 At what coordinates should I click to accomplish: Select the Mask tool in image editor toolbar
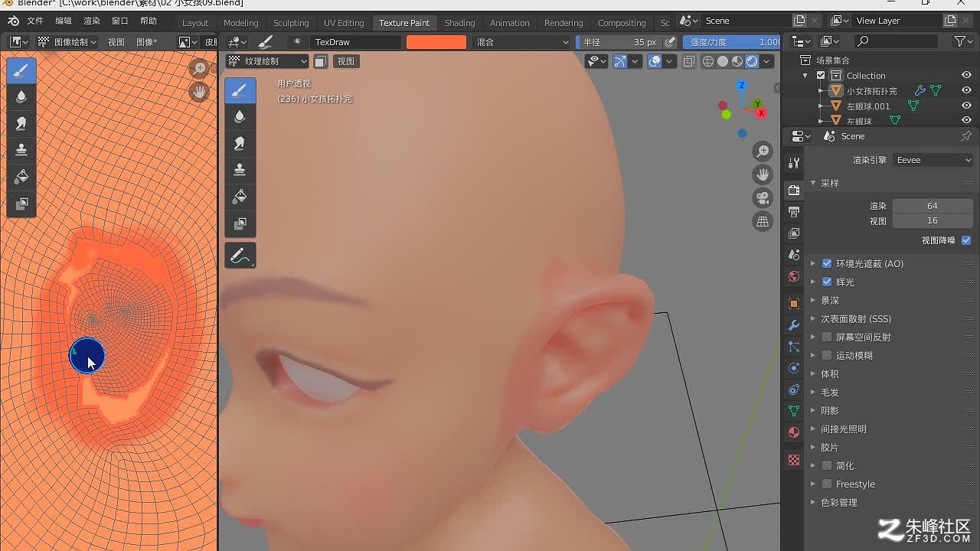tap(21, 204)
